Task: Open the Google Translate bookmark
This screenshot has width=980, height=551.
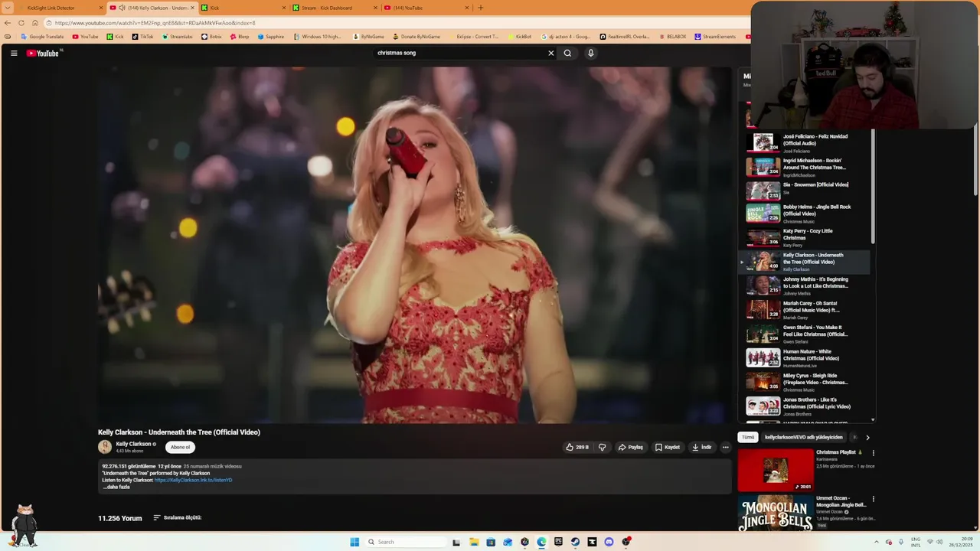Action: pyautogui.click(x=42, y=37)
